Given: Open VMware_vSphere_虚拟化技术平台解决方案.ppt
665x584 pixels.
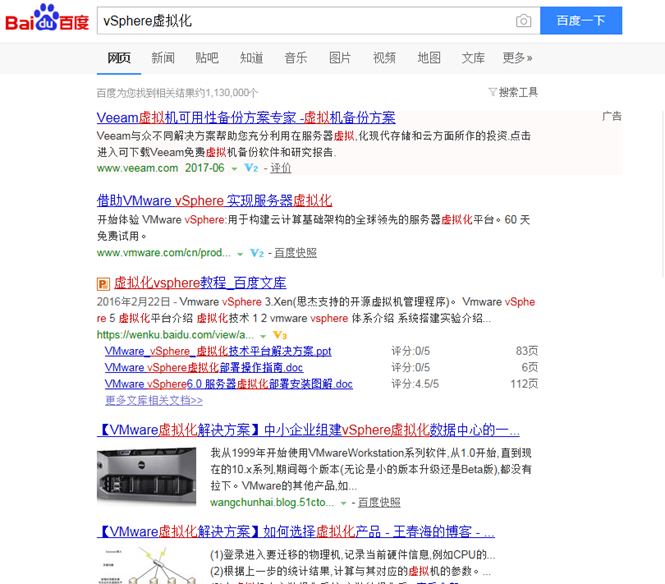Looking at the screenshot, I should [x=218, y=351].
